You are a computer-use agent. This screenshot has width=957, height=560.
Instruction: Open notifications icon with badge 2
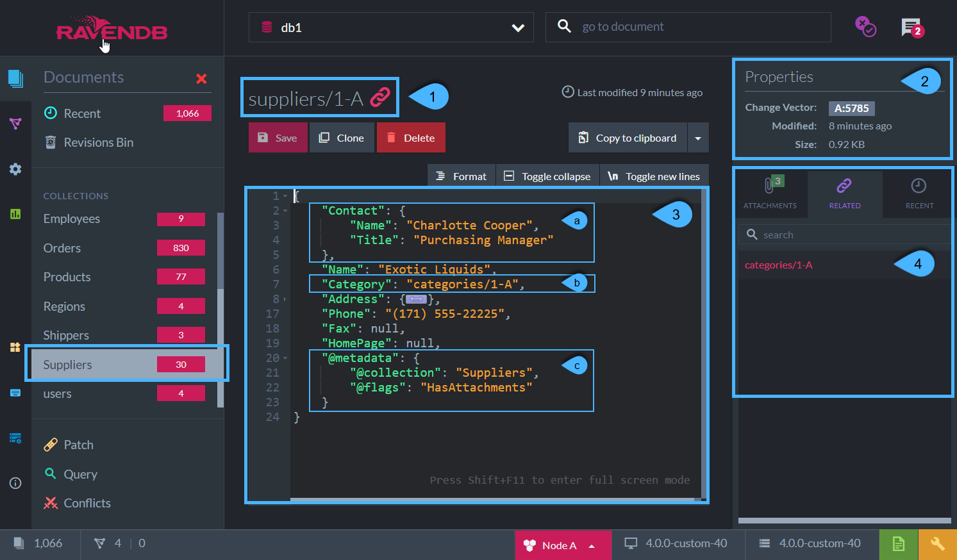coord(912,28)
